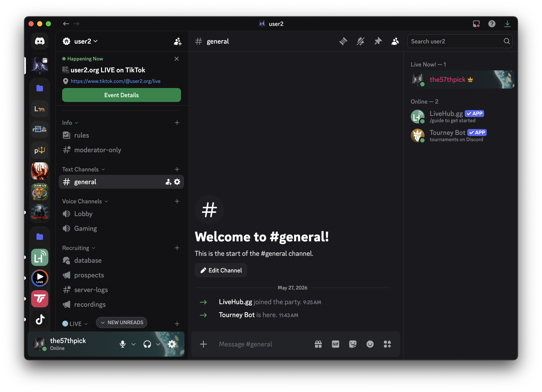542x392 pixels.
Task: Jump to NEW UNREADS
Action: [121, 322]
